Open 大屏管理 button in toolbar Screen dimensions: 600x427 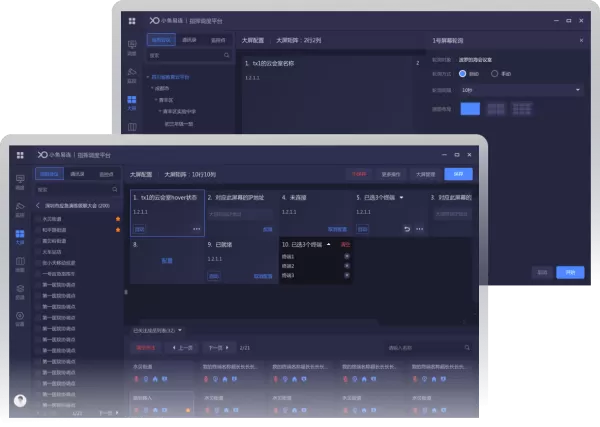click(426, 174)
